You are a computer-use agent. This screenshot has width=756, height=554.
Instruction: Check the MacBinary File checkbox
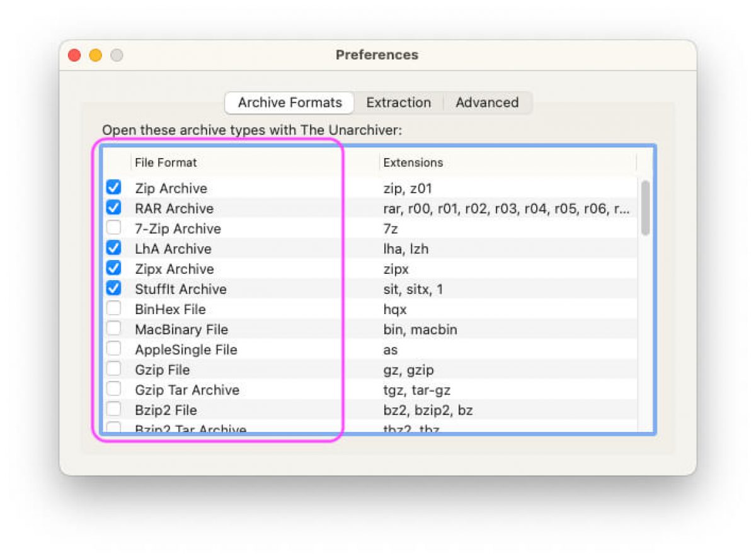coord(113,329)
